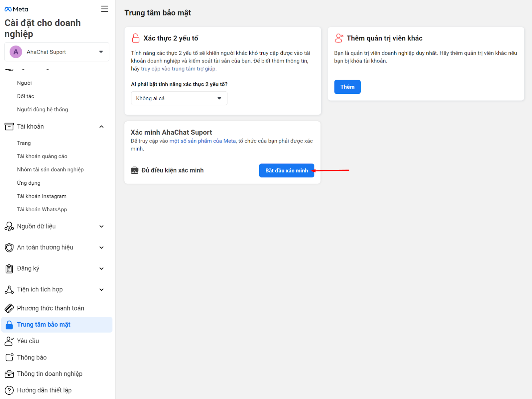Click the Xác thực 2 yếu tố heading

click(x=171, y=38)
